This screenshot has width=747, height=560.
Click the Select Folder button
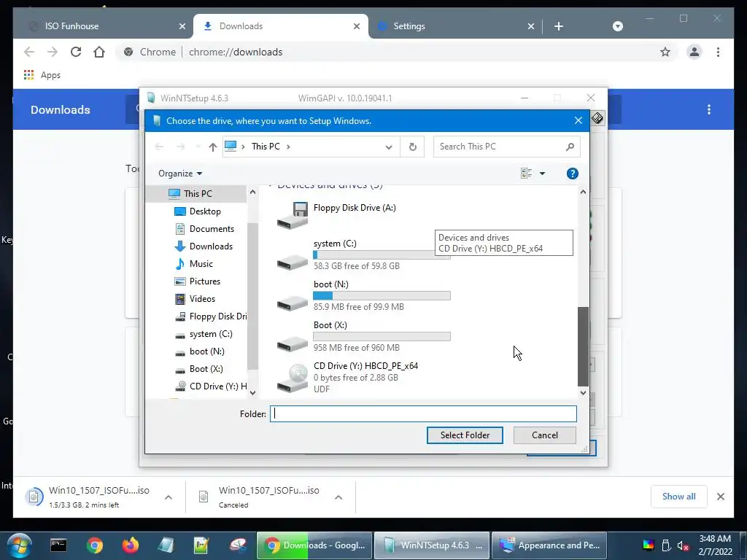[465, 435]
